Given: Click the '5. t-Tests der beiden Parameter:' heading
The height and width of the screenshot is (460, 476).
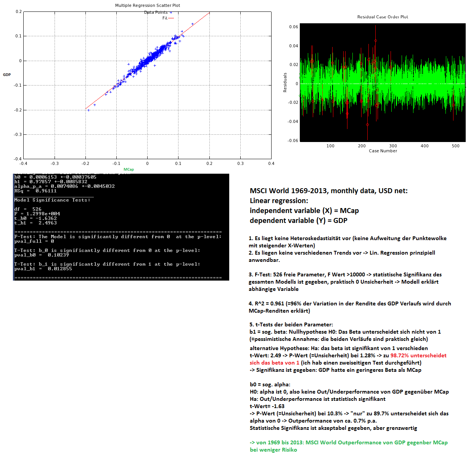Looking at the screenshot, I should coord(291,324).
